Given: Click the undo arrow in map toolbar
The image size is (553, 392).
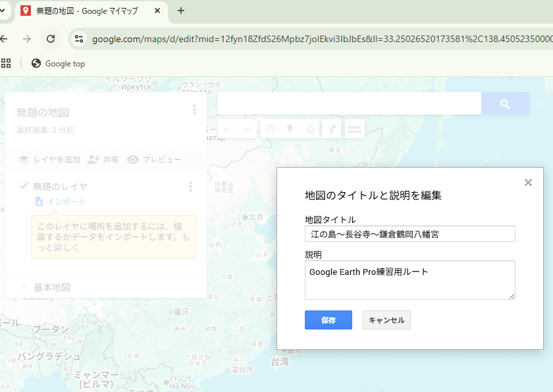Looking at the screenshot, I should point(227,130).
